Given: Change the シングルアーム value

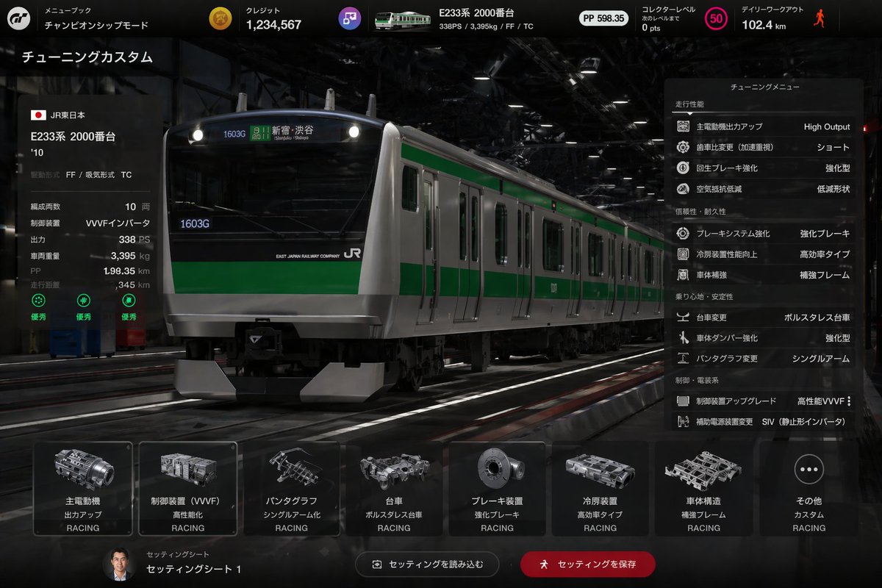Looking at the screenshot, I should (821, 359).
